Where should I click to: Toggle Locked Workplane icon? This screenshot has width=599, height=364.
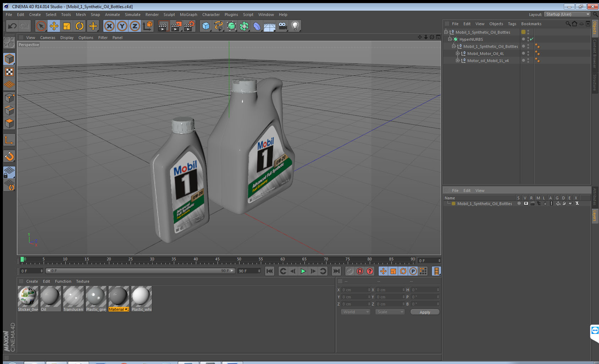click(x=10, y=172)
